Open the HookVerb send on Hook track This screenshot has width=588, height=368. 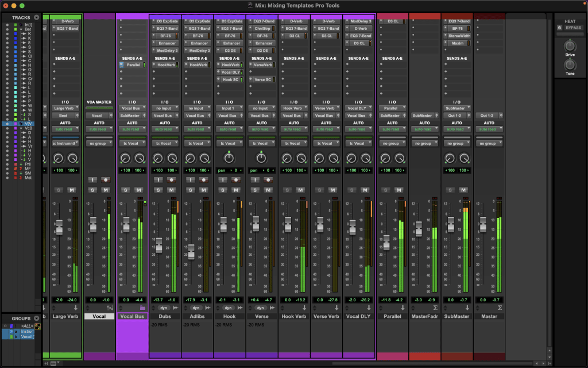[x=230, y=65]
